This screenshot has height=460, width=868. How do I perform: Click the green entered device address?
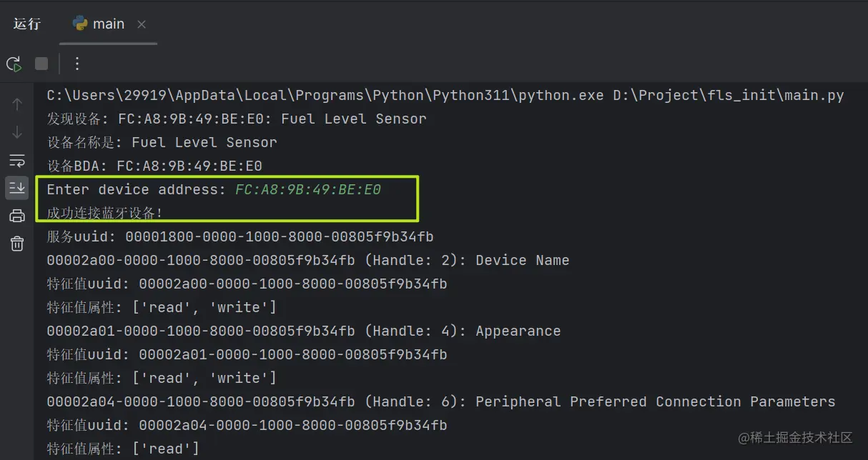308,189
